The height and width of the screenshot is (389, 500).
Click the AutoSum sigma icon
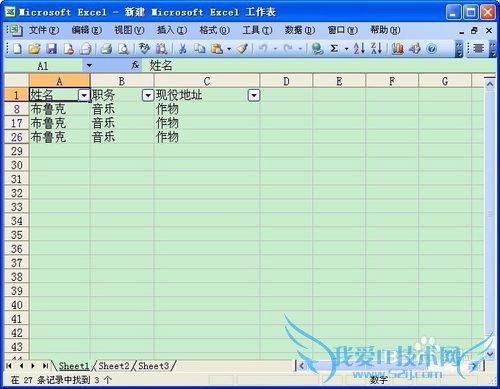(334, 49)
